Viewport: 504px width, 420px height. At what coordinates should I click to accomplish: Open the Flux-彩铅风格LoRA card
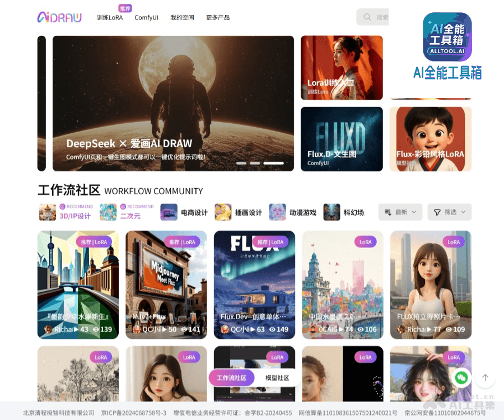pos(431,139)
